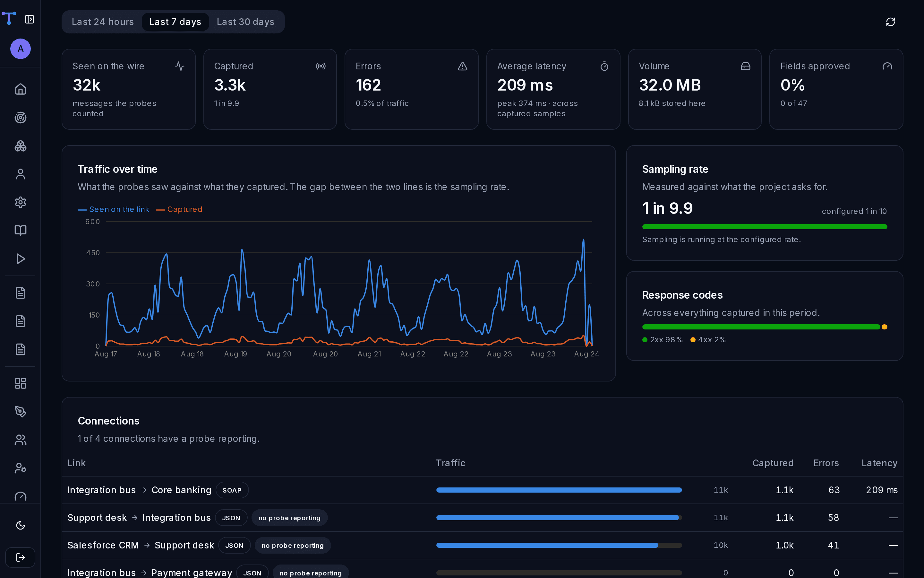Collapse the sidebar panel toggle icon

30,19
